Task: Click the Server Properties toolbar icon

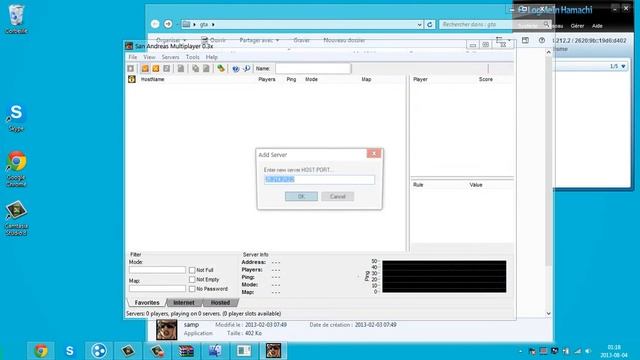Action: (x=206, y=69)
